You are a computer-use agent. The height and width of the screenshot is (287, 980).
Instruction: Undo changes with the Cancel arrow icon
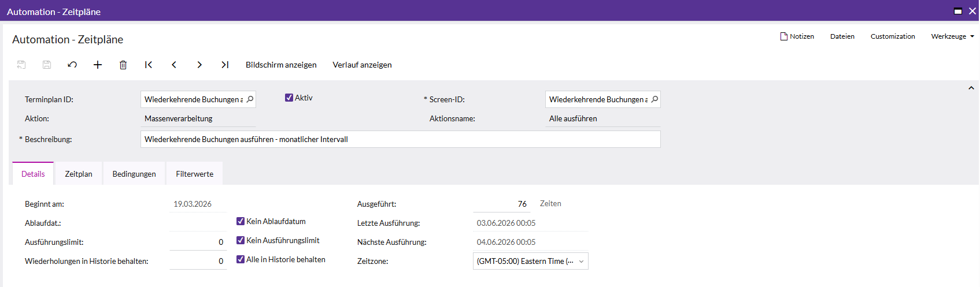tap(72, 65)
